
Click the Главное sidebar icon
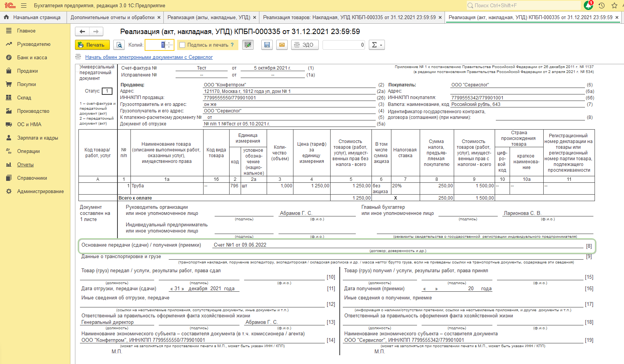9,31
